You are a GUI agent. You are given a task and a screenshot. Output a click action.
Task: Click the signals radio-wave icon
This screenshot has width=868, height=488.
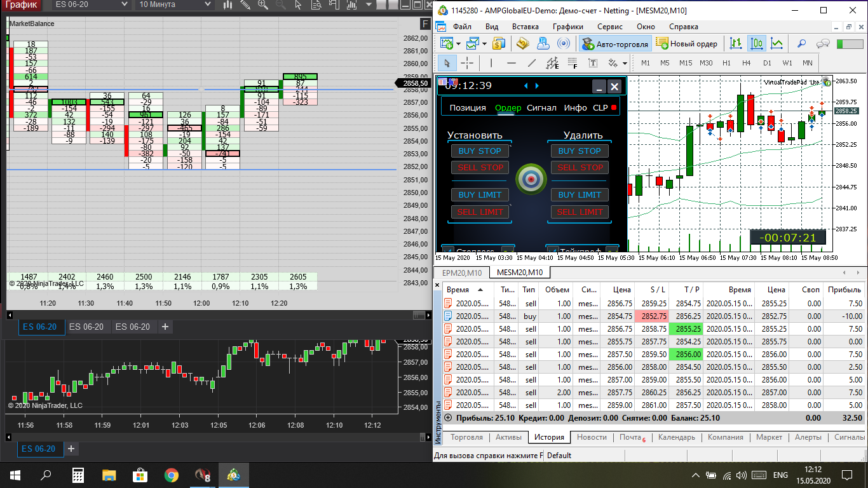(564, 44)
